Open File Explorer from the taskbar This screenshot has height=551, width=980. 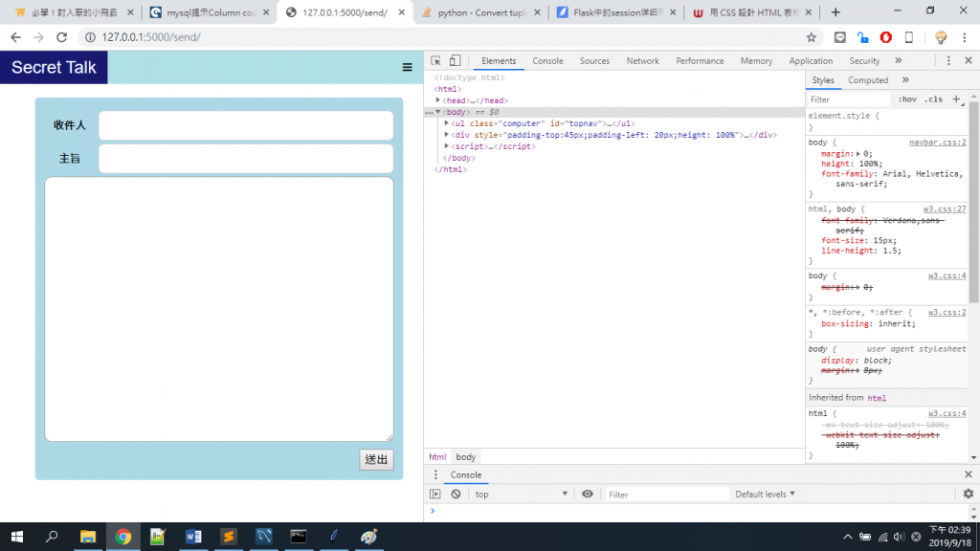(88, 537)
